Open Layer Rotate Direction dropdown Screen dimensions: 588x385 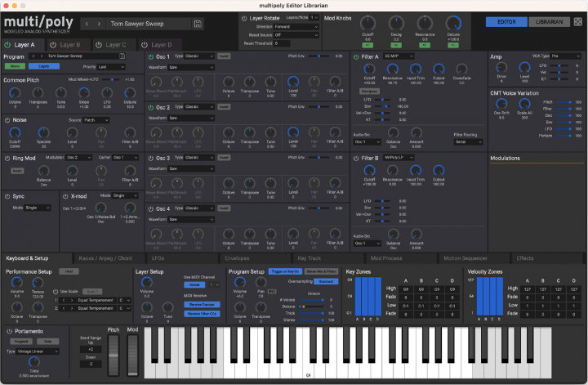(296, 27)
